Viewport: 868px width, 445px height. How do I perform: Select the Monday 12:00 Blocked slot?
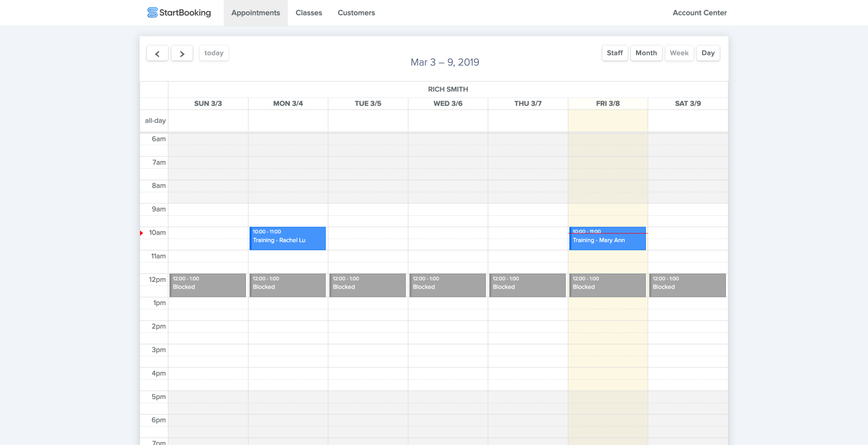click(288, 285)
